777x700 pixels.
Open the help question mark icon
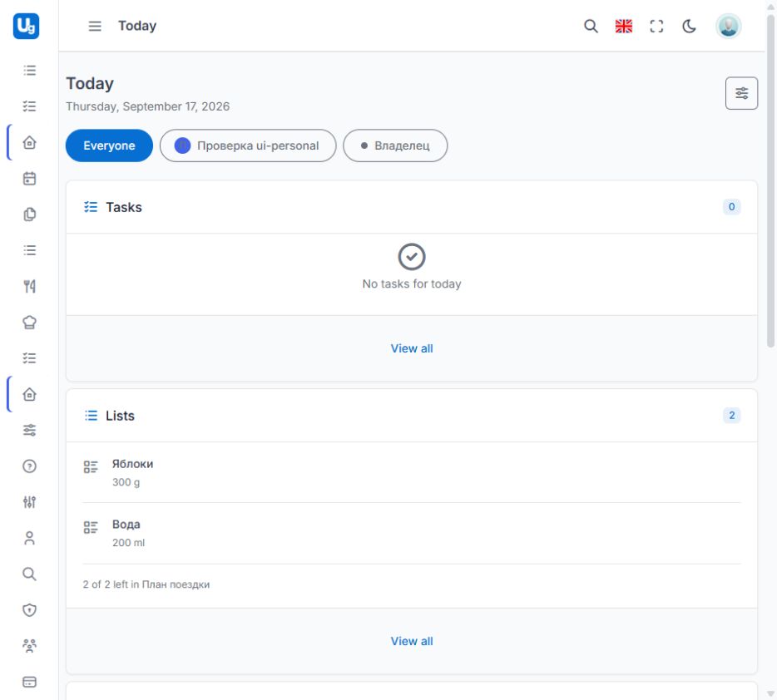(29, 466)
